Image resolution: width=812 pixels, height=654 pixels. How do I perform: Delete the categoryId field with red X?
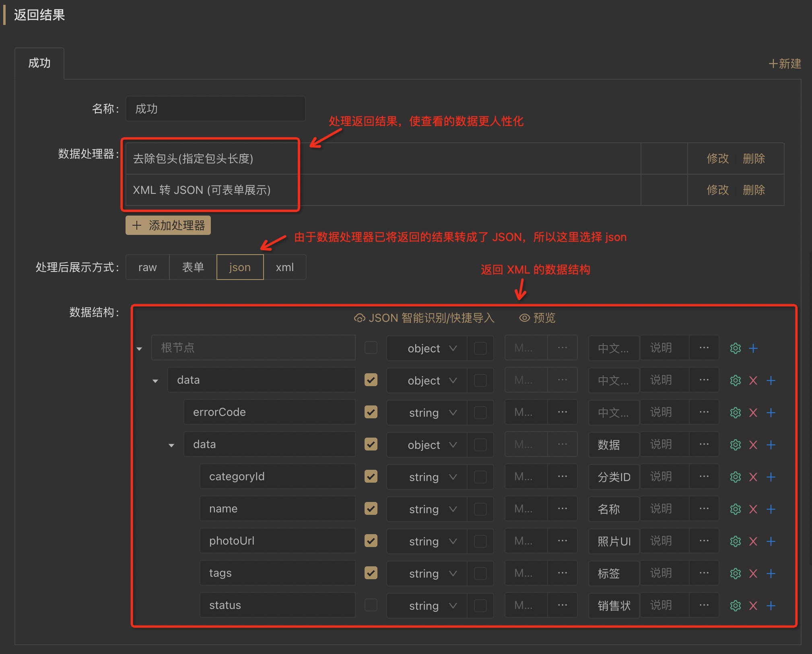753,477
